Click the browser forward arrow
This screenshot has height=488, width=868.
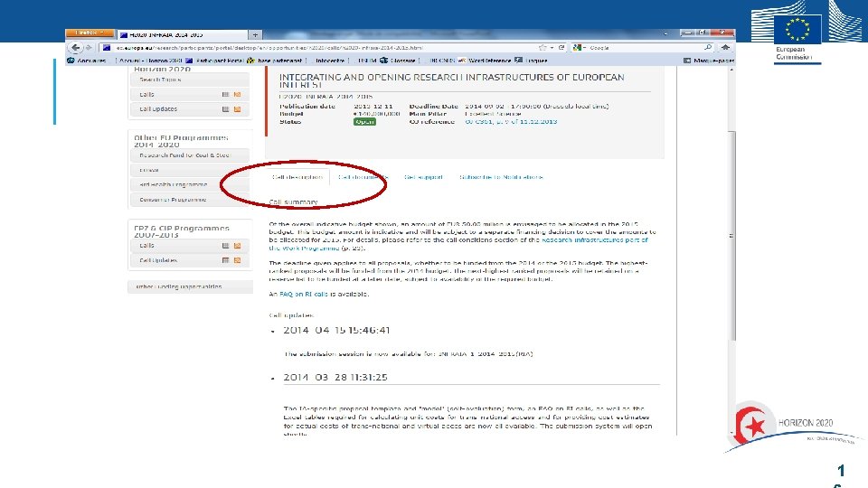click(x=89, y=48)
